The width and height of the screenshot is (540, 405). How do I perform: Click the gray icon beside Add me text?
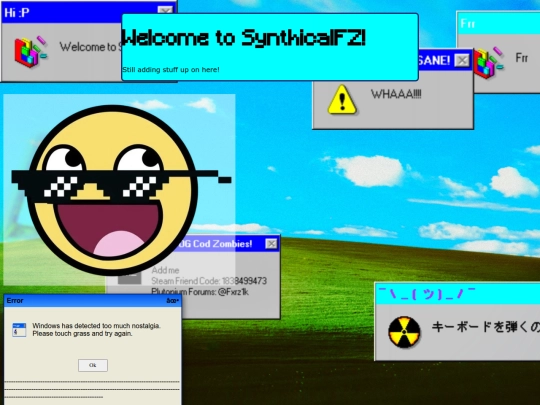click(129, 277)
